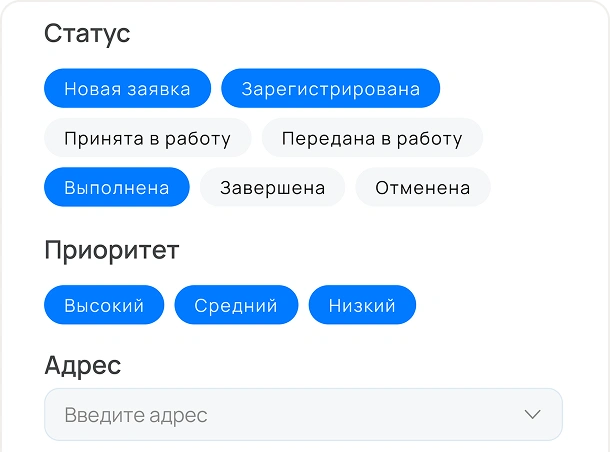Turn on the 'Завершена' status chip
This screenshot has height=452, width=610.
(272, 187)
